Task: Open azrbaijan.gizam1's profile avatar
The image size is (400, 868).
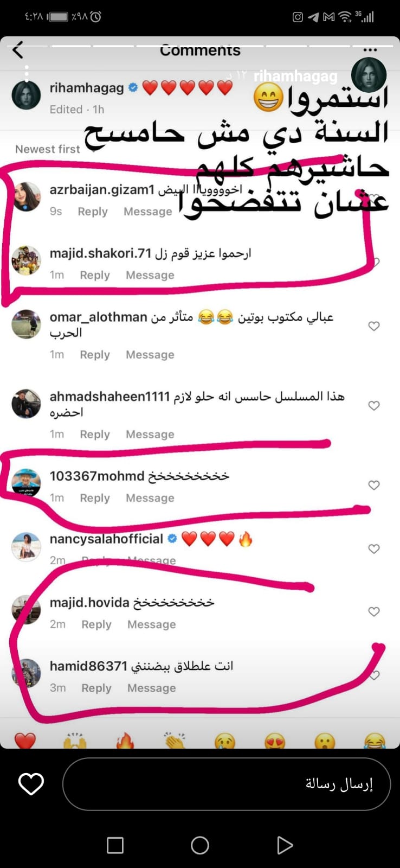Action: pos(26,196)
